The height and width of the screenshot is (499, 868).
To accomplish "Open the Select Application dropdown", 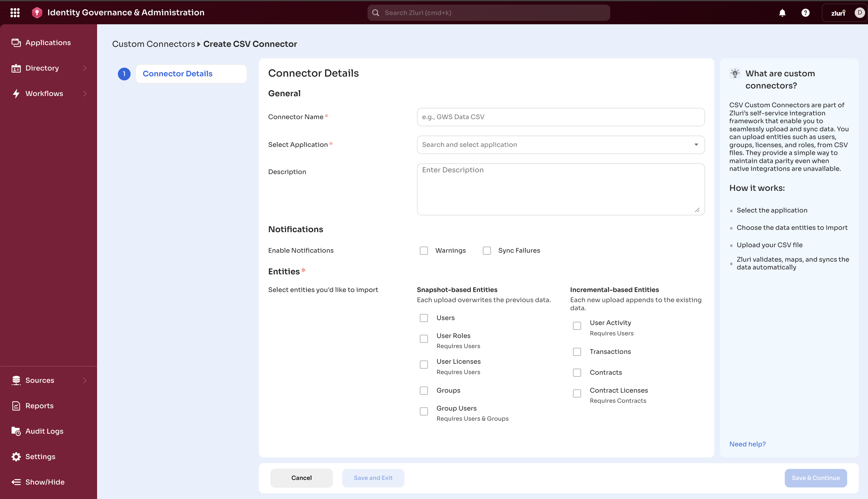I will click(x=560, y=145).
